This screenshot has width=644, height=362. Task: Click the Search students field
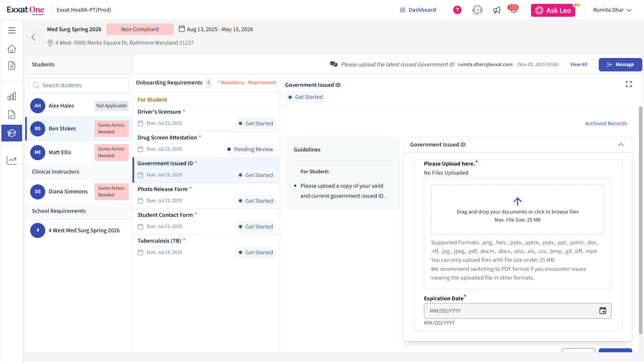(79, 85)
